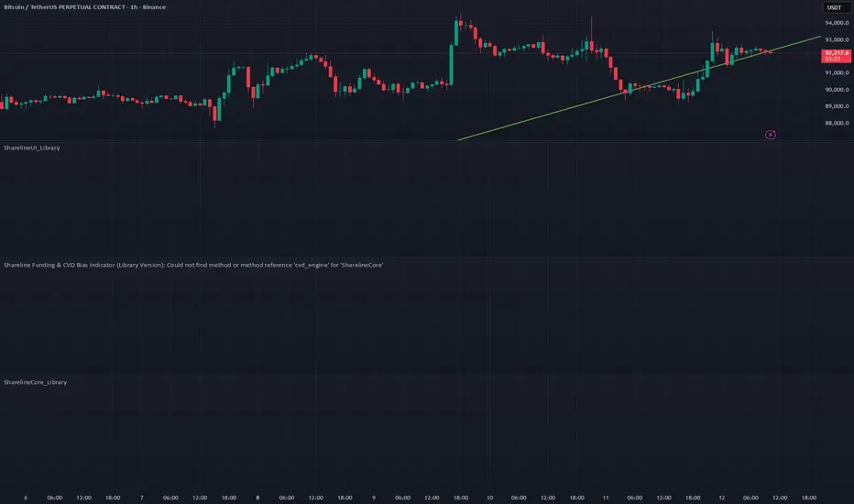The image size is (854, 504).
Task: Click date 6 on the time axis
Action: pos(26,498)
